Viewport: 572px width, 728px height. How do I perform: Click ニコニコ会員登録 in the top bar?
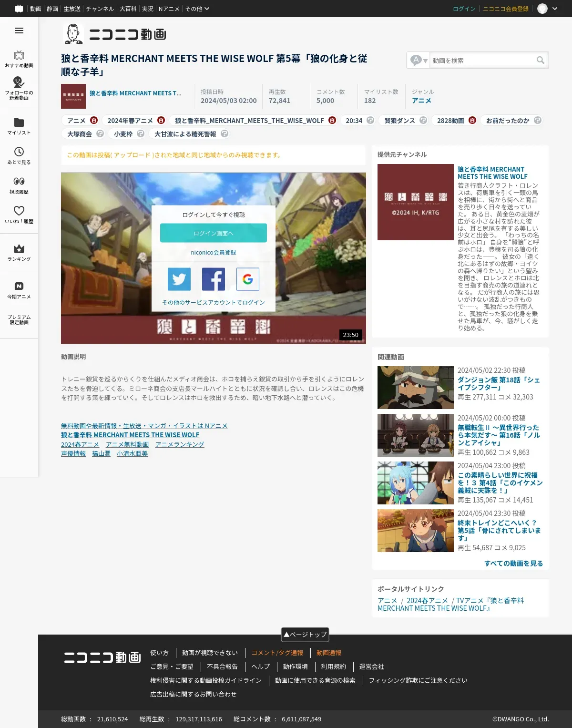click(x=506, y=9)
